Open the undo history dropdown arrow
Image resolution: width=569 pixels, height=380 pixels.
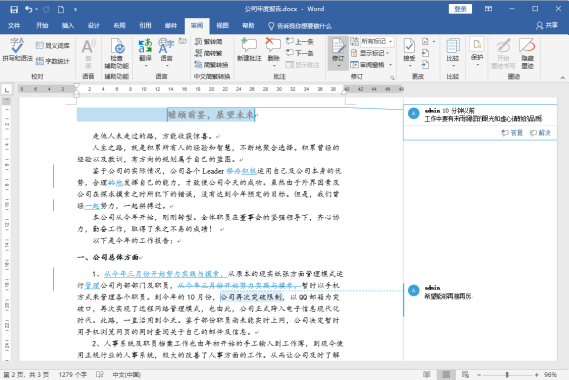[x=36, y=9]
